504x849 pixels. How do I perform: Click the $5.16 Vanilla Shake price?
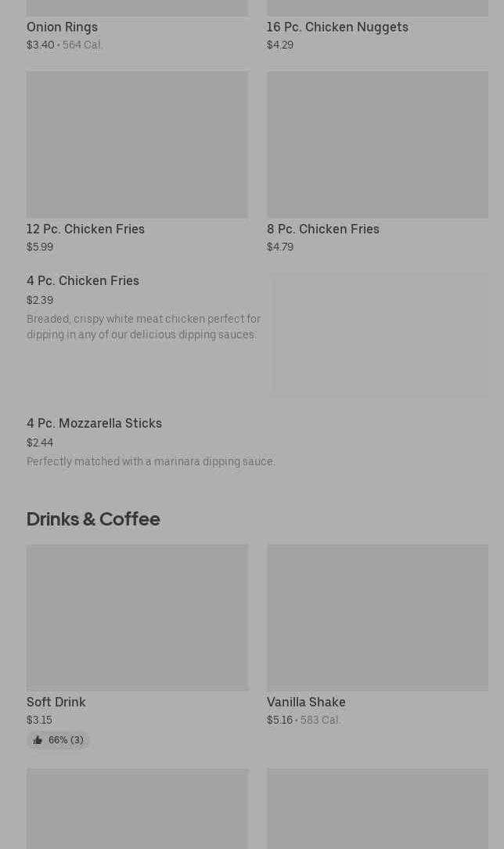pos(279,720)
